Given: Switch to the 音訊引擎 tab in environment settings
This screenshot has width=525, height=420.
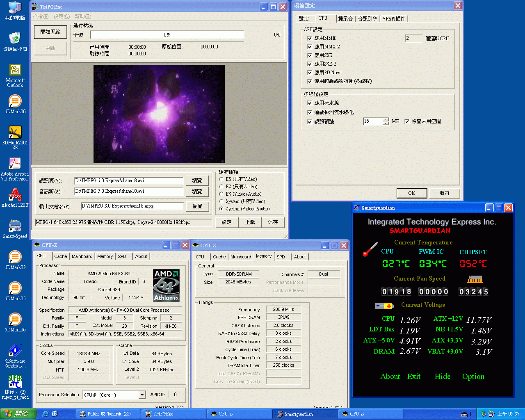Looking at the screenshot, I should (367, 19).
